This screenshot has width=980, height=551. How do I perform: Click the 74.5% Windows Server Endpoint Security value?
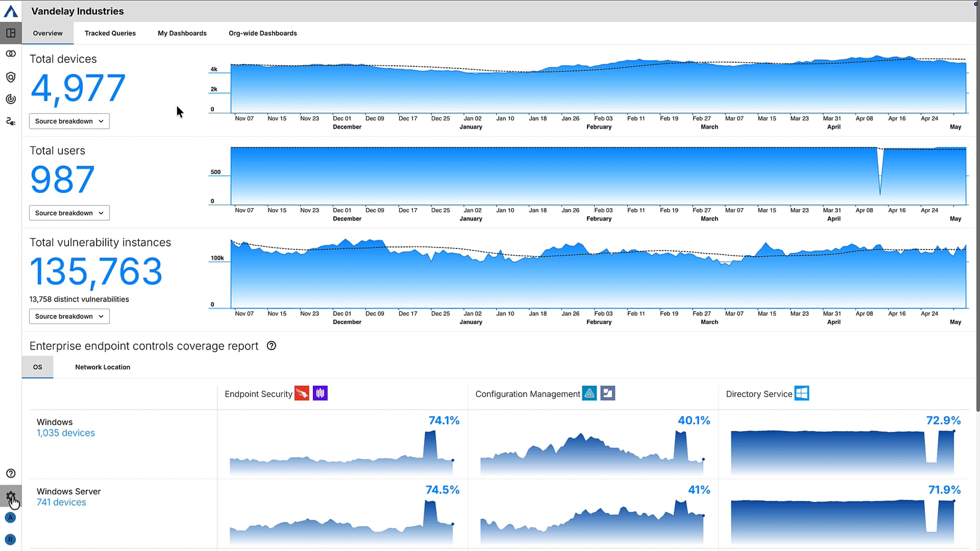443,490
